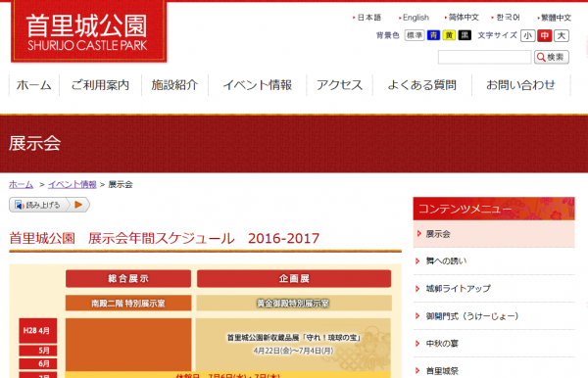
Task: Follow the ホーム breadcrumb link
Action: tap(21, 184)
